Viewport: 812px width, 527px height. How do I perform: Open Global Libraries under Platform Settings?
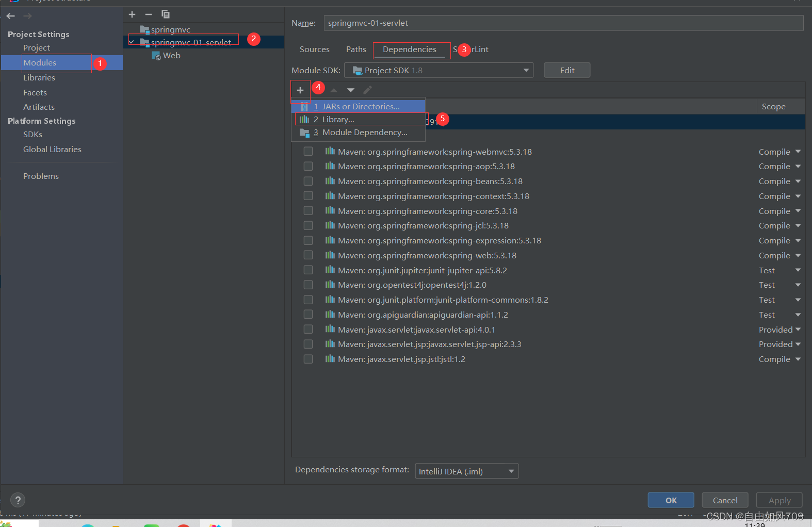(x=52, y=149)
